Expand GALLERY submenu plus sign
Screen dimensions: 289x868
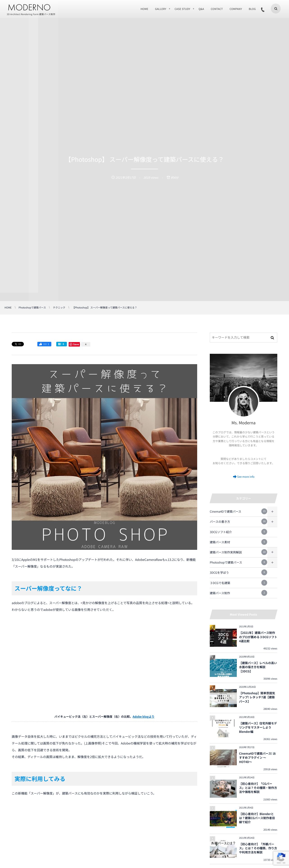(169, 9)
